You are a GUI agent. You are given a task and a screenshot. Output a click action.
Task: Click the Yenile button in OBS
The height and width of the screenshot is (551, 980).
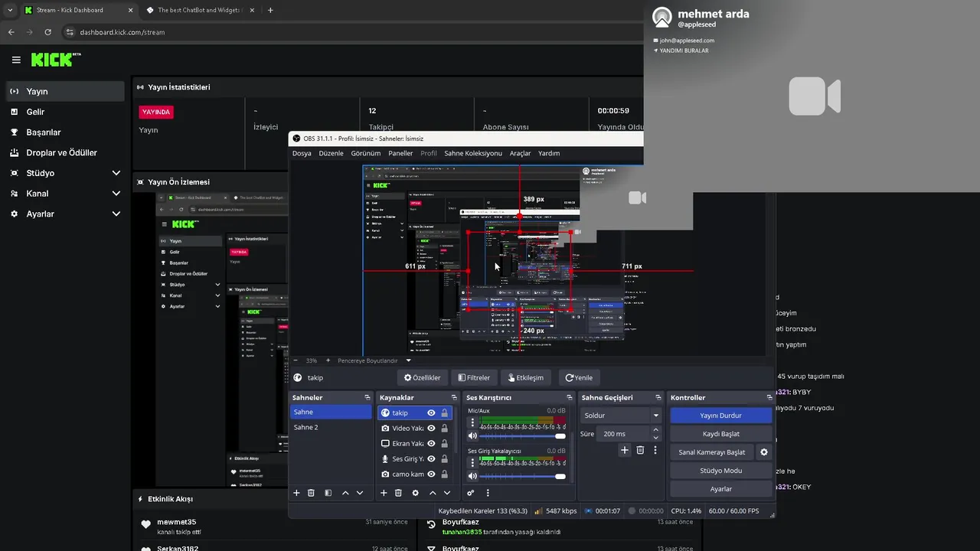pyautogui.click(x=579, y=377)
